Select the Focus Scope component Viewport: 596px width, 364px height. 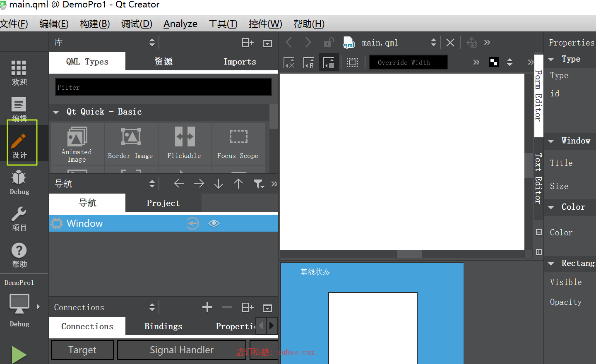pyautogui.click(x=238, y=144)
